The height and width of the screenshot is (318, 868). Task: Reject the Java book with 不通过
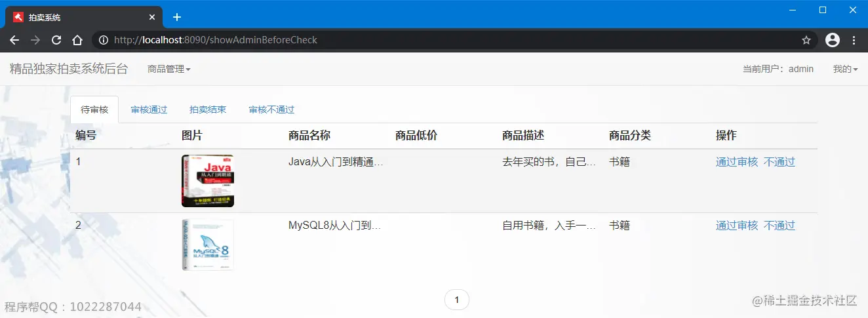point(779,162)
